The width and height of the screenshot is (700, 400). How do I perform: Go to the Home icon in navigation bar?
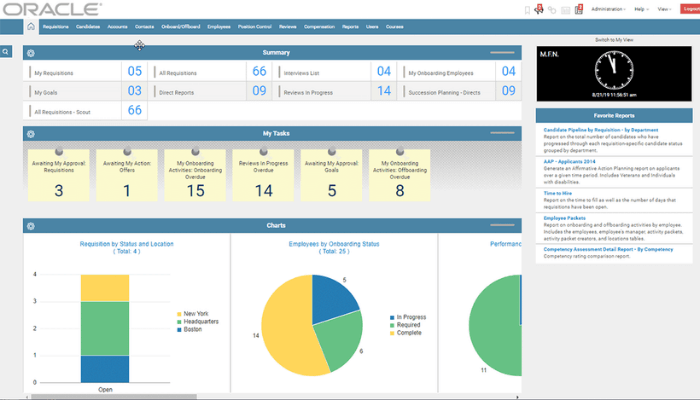click(x=31, y=27)
